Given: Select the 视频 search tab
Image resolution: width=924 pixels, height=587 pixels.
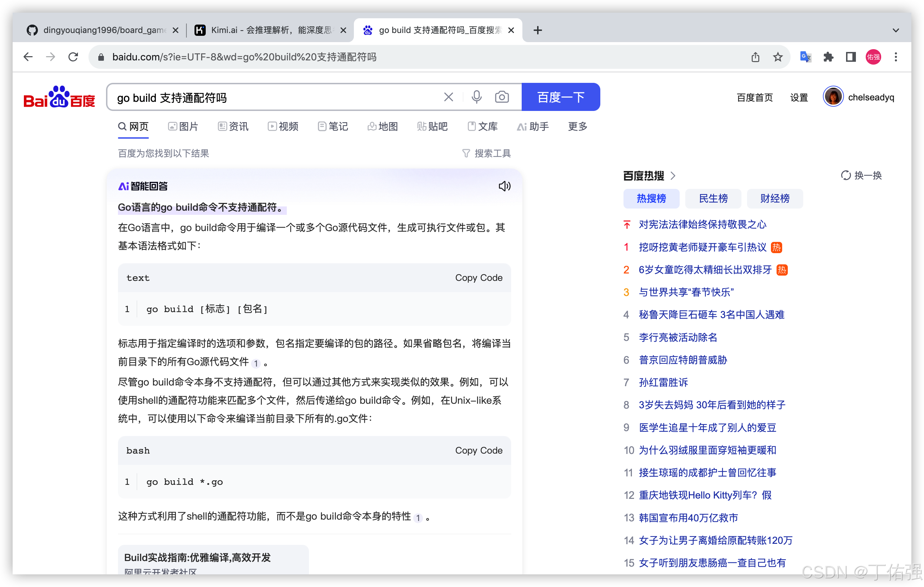Looking at the screenshot, I should [283, 127].
